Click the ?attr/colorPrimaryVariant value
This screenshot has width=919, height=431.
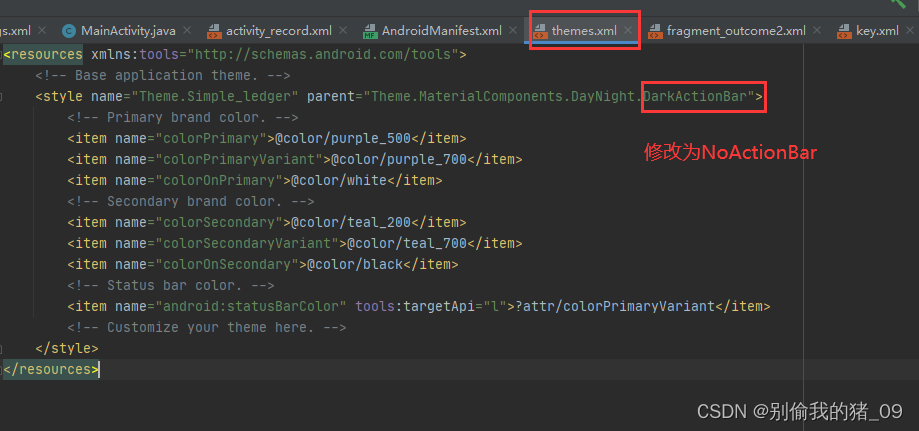[615, 307]
